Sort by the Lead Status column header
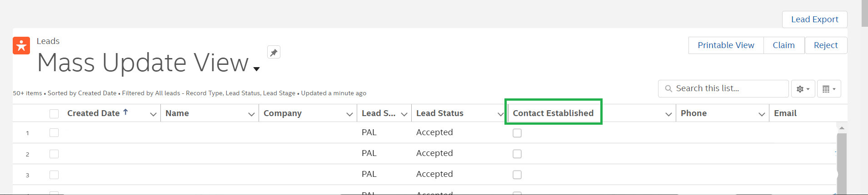The width and height of the screenshot is (868, 195). [x=439, y=113]
